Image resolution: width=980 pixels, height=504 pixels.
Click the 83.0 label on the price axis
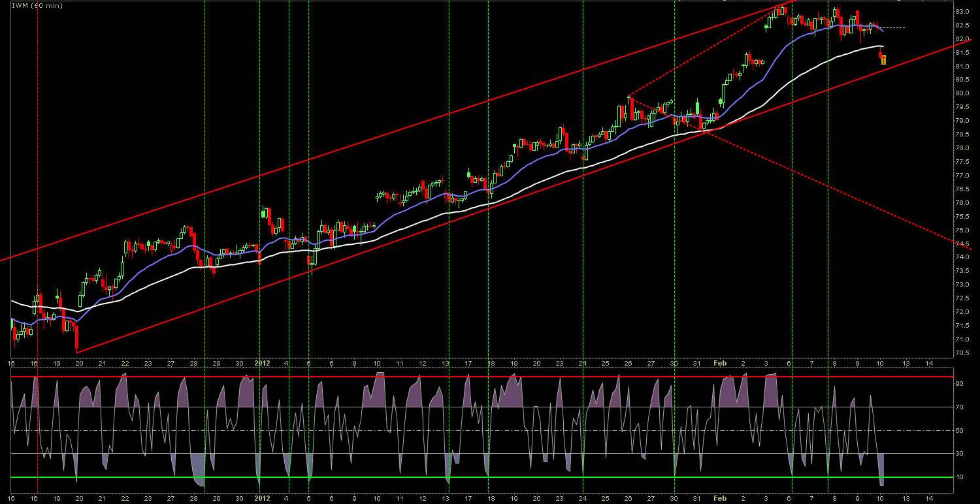(962, 12)
